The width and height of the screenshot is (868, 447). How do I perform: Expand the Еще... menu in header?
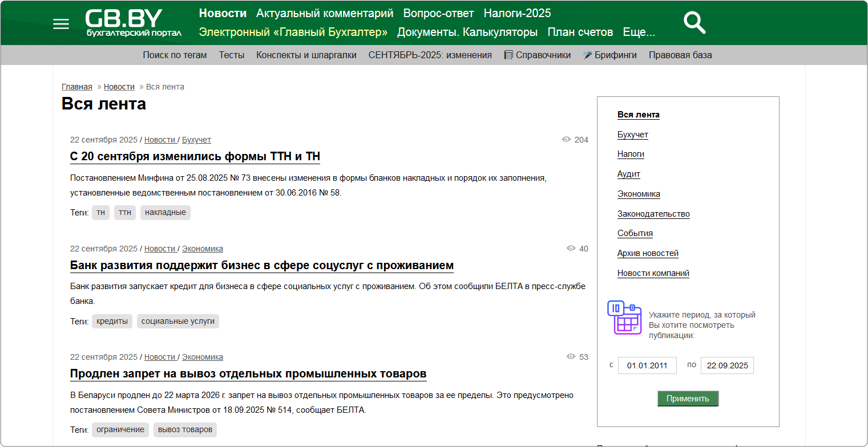[639, 32]
